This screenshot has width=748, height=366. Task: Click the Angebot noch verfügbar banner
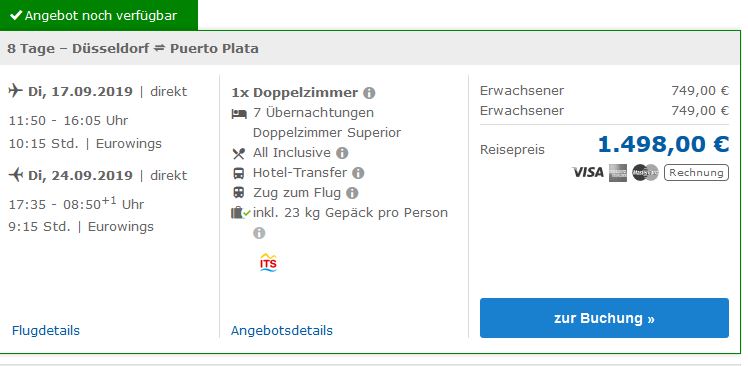point(99,15)
